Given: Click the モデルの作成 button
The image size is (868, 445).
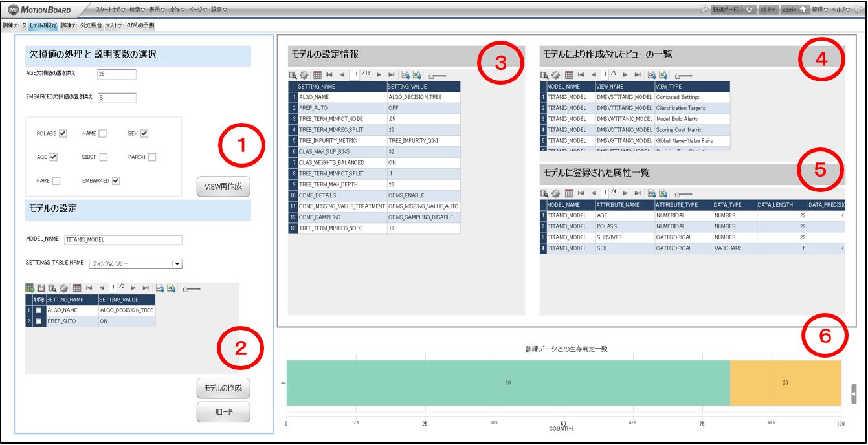Looking at the screenshot, I should 223,388.
